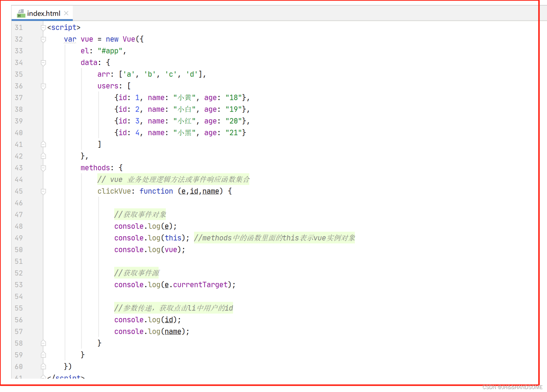
Task: Click the id value 3 on line 39
Action: coord(137,121)
